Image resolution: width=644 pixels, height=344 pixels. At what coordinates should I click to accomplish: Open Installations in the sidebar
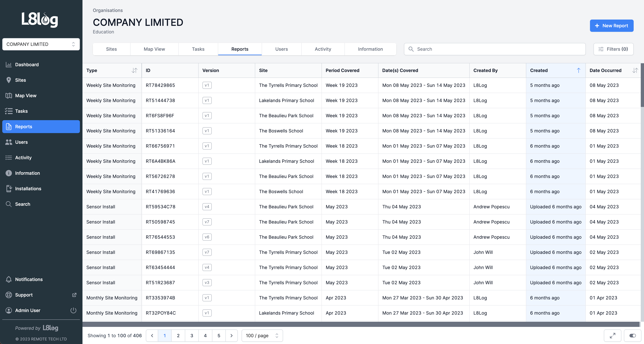click(x=41, y=188)
